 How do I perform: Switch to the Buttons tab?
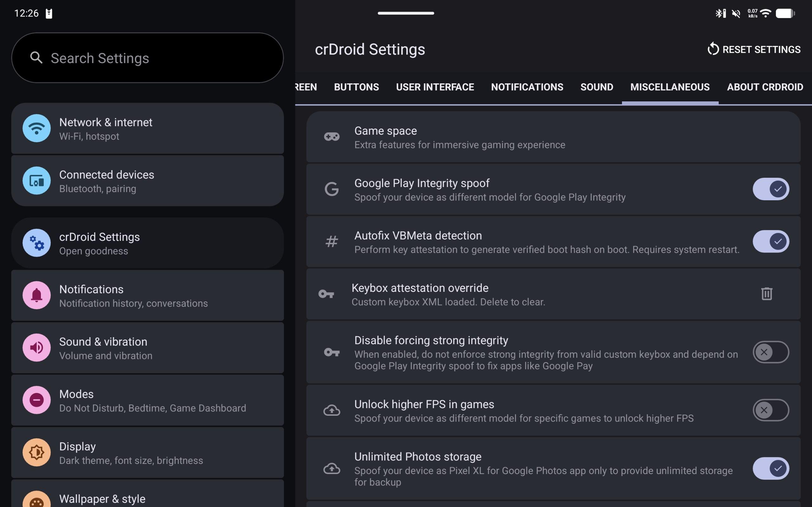coord(356,87)
